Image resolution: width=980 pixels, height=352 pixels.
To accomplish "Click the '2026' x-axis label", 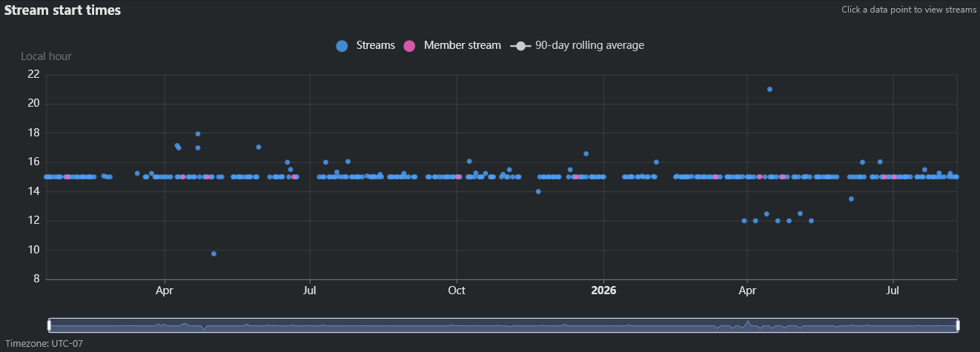I will click(x=603, y=291).
